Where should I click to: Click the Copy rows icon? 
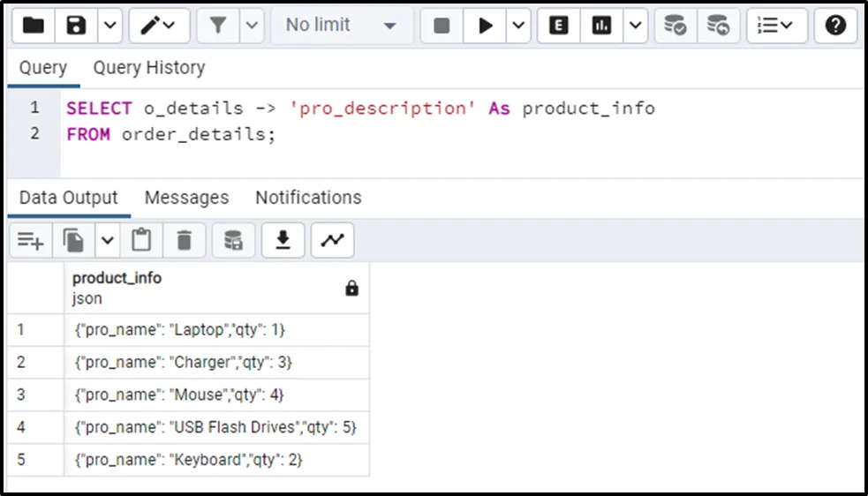point(74,240)
